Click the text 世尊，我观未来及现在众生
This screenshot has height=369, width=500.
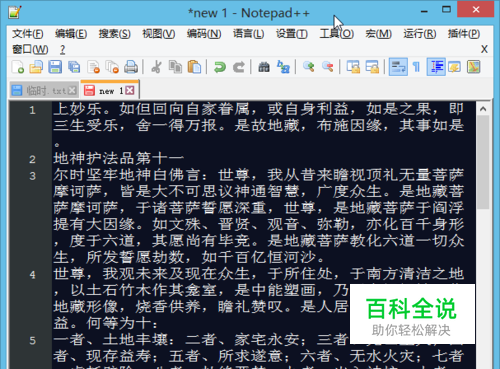tap(152, 274)
